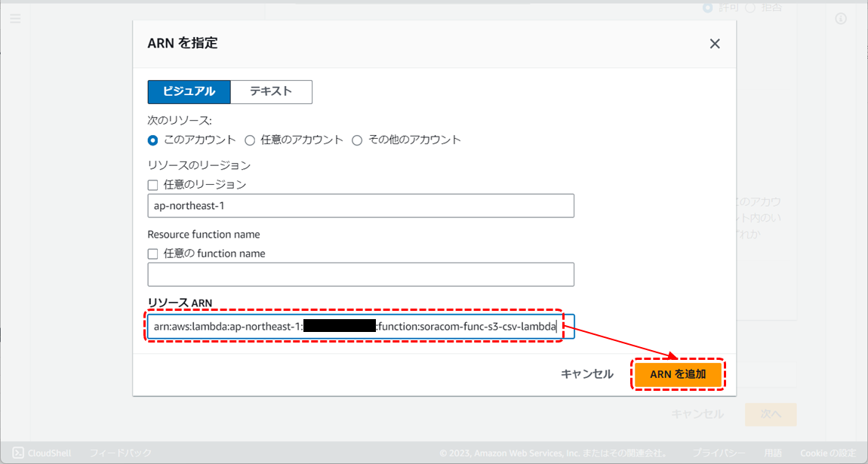Click the 次のリソース: label
This screenshot has height=464, width=868.
(x=180, y=121)
